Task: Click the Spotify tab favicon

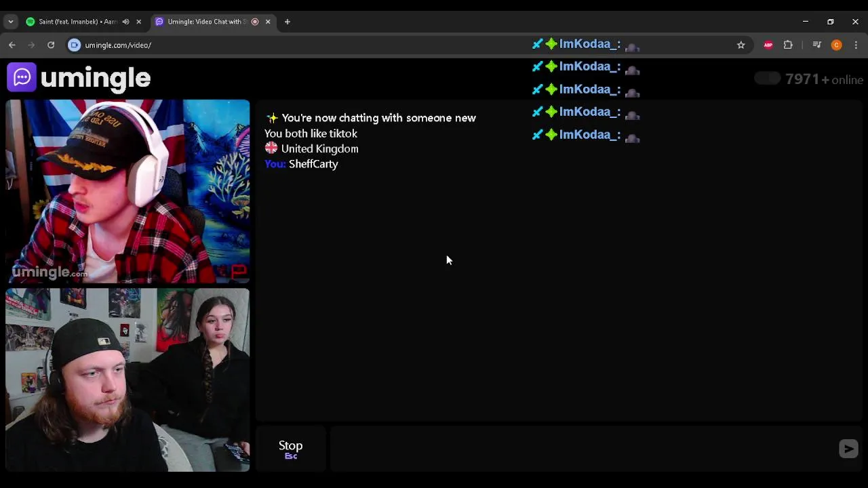Action: (x=30, y=22)
